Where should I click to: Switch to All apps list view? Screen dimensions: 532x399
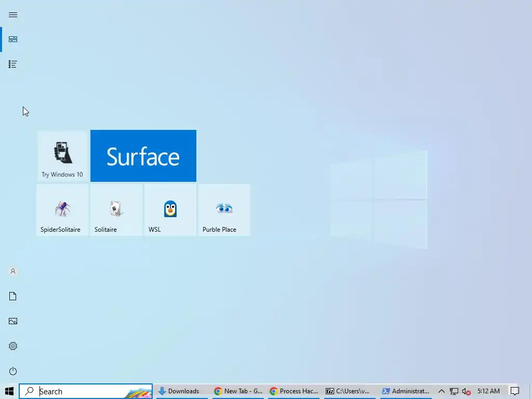[13, 64]
